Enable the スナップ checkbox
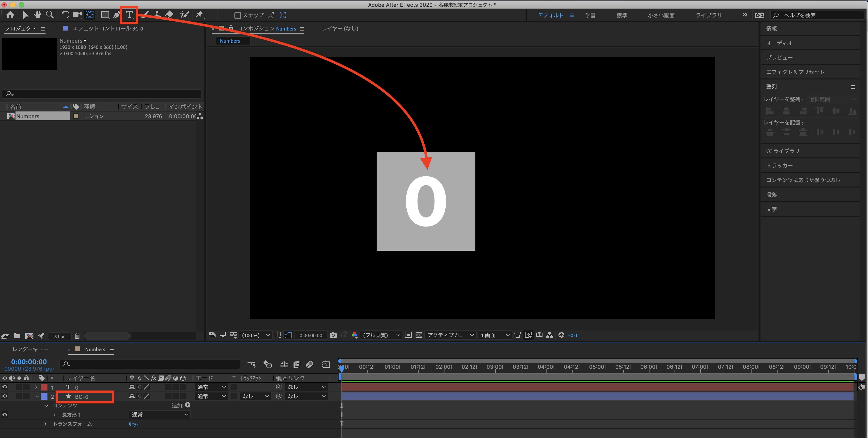 point(238,16)
